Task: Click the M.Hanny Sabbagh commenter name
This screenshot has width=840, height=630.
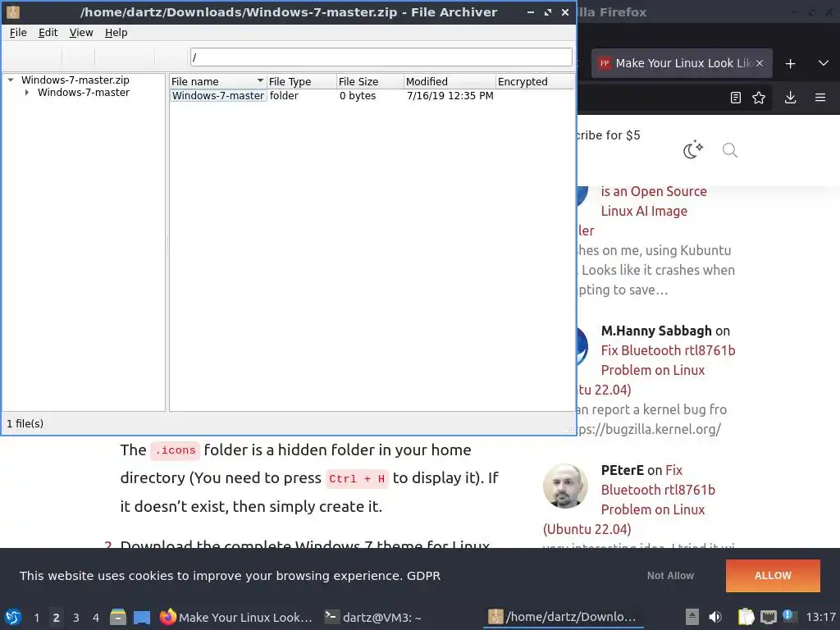Action: (656, 331)
